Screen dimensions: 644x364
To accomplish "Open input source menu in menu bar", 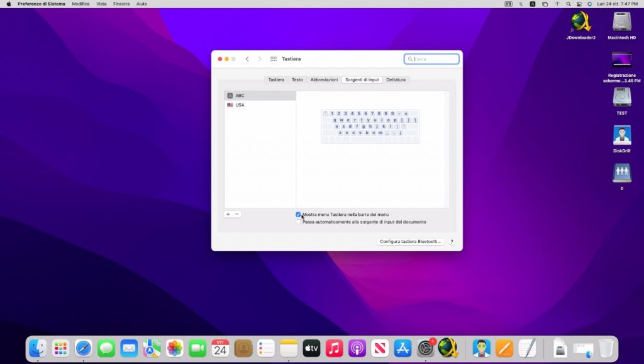I will 533,4.
